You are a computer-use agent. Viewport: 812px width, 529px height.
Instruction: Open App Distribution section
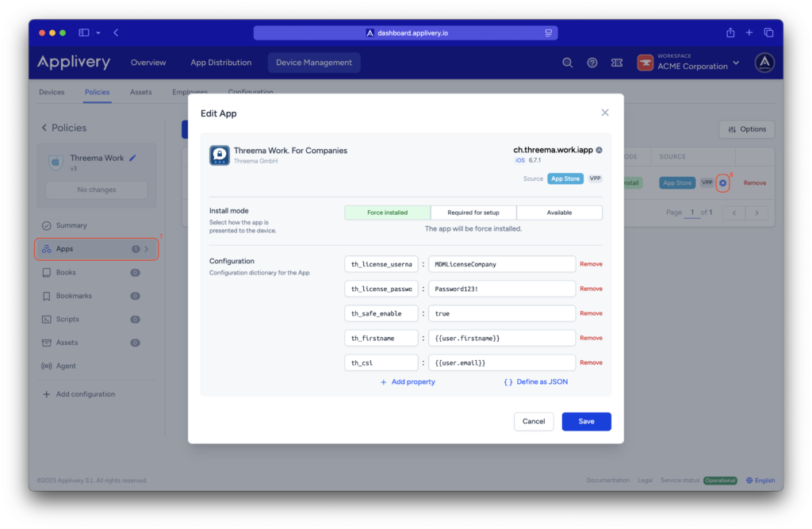point(221,63)
